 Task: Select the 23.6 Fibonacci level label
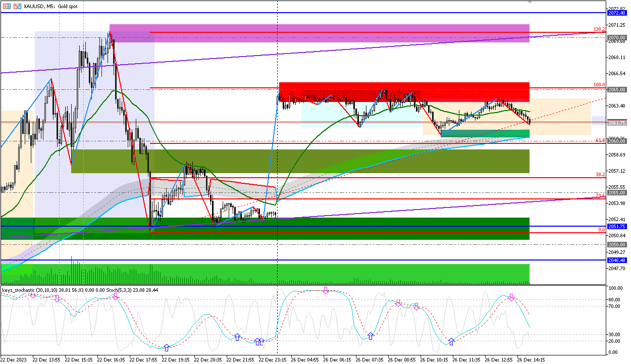point(600,195)
